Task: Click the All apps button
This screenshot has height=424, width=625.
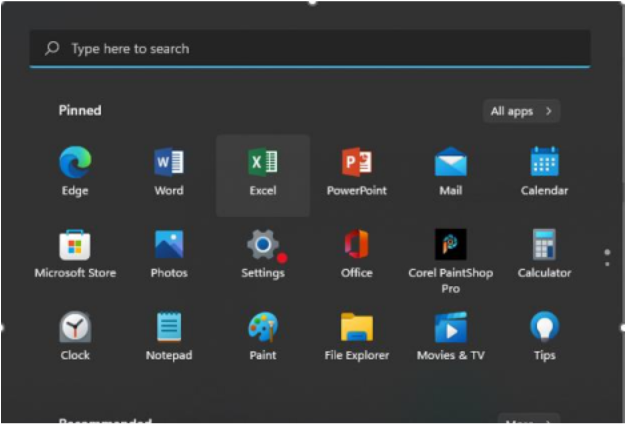Action: 521,111
